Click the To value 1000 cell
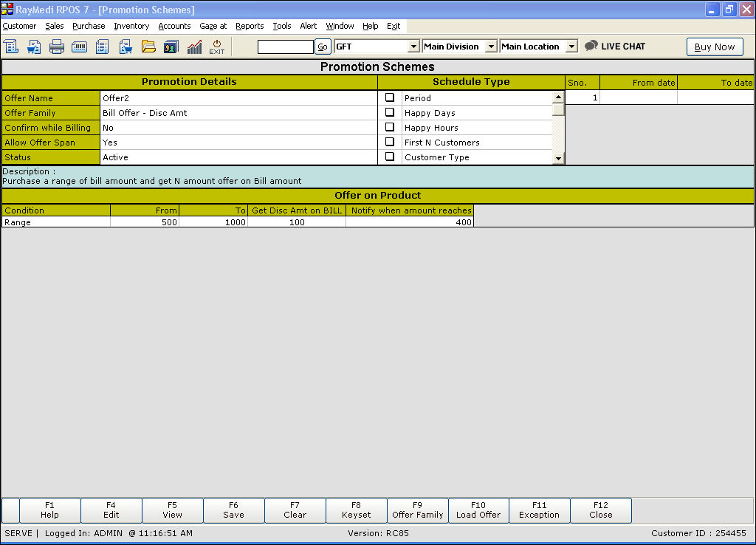Image resolution: width=756 pixels, height=545 pixels. [x=213, y=222]
